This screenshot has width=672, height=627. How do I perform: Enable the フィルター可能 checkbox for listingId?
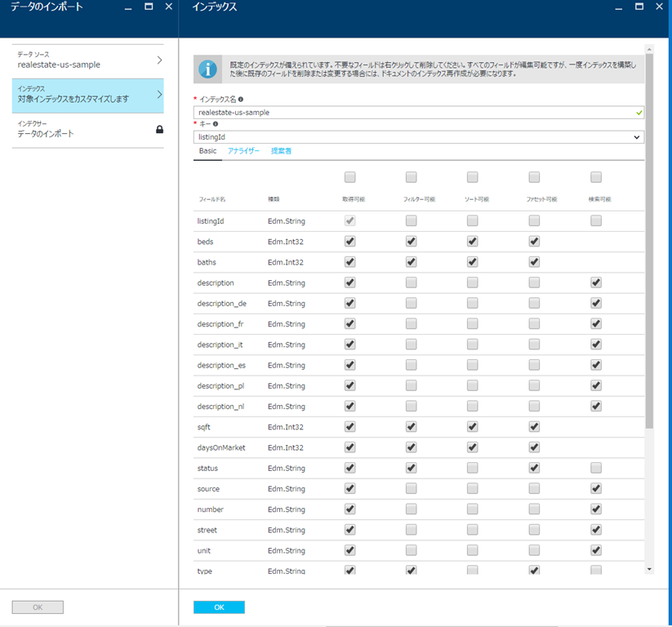tap(412, 220)
